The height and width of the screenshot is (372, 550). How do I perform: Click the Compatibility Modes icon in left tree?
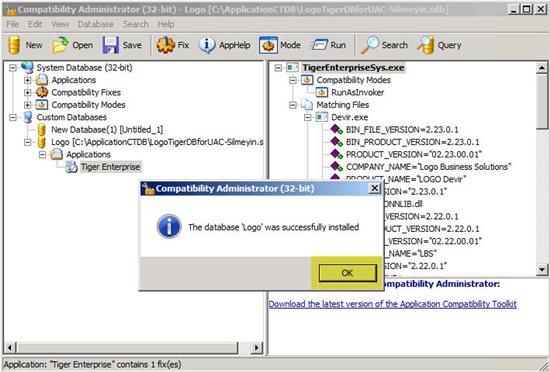coord(42,105)
